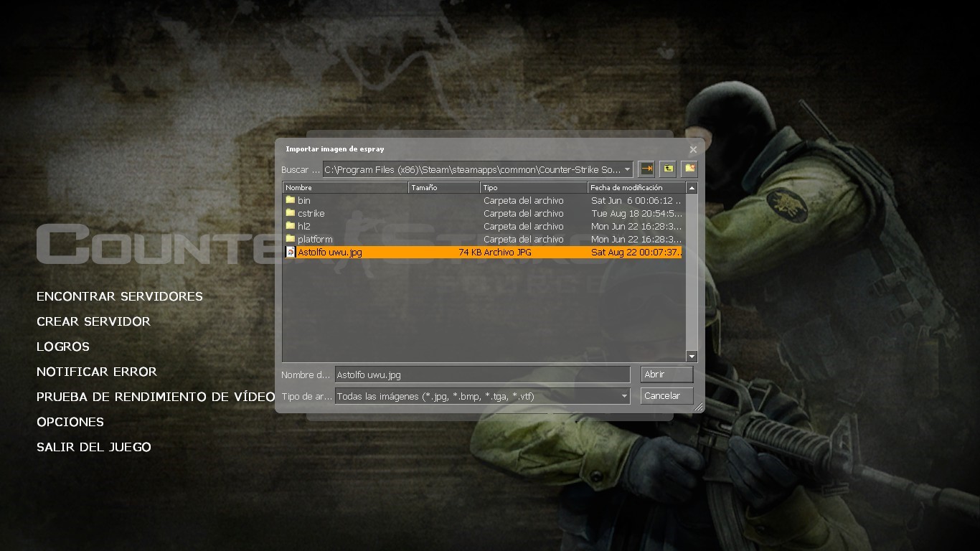Click the Cancelar button
980x551 pixels.
[666, 396]
